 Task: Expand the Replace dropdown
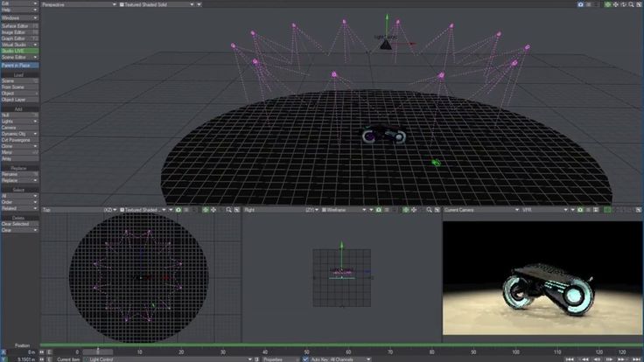19,180
